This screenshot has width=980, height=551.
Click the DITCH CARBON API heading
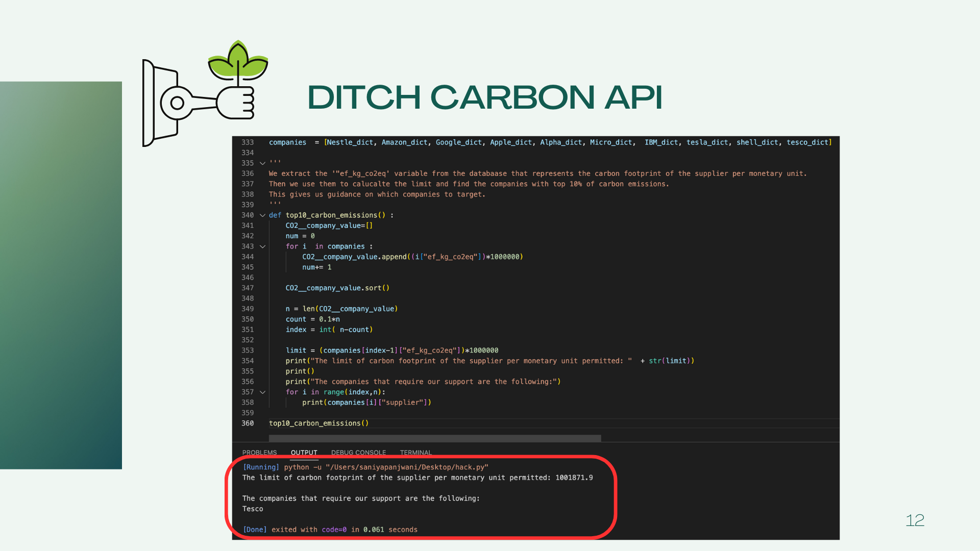pyautogui.click(x=484, y=97)
